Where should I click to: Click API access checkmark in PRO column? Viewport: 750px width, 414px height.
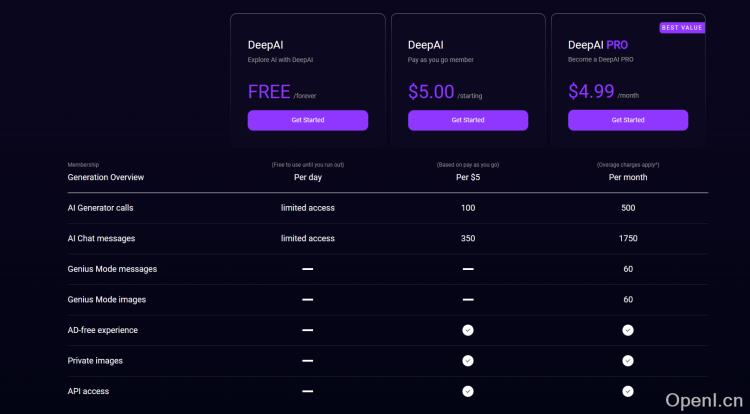628,391
